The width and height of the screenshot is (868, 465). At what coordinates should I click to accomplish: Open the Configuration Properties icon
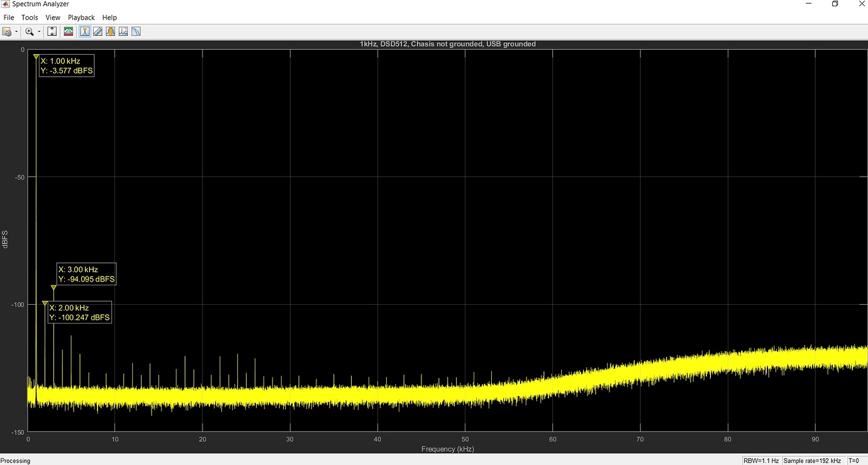[x=7, y=31]
